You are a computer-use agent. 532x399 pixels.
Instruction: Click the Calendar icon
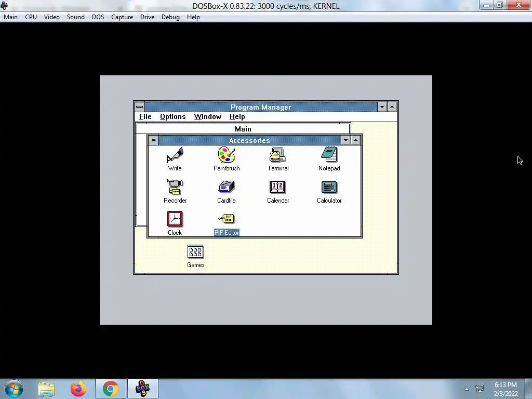tap(278, 187)
